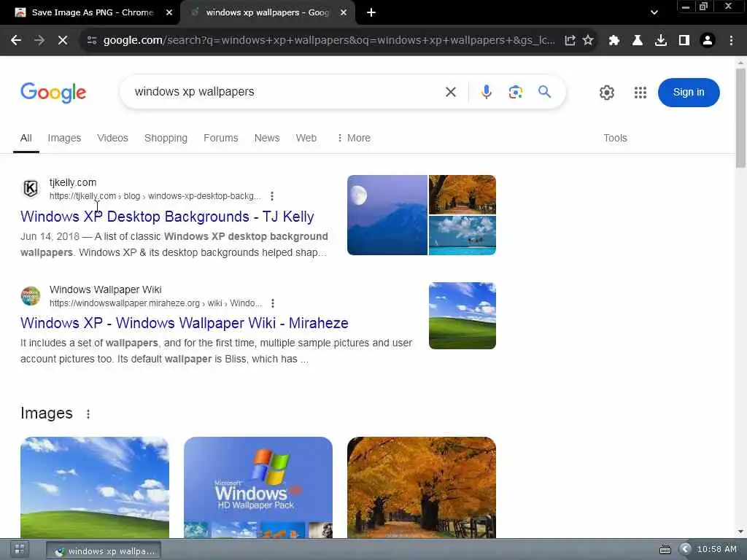Screen dimensions: 747x560
Task: Click the tjkelly.com favicon
Action: [31, 189]
